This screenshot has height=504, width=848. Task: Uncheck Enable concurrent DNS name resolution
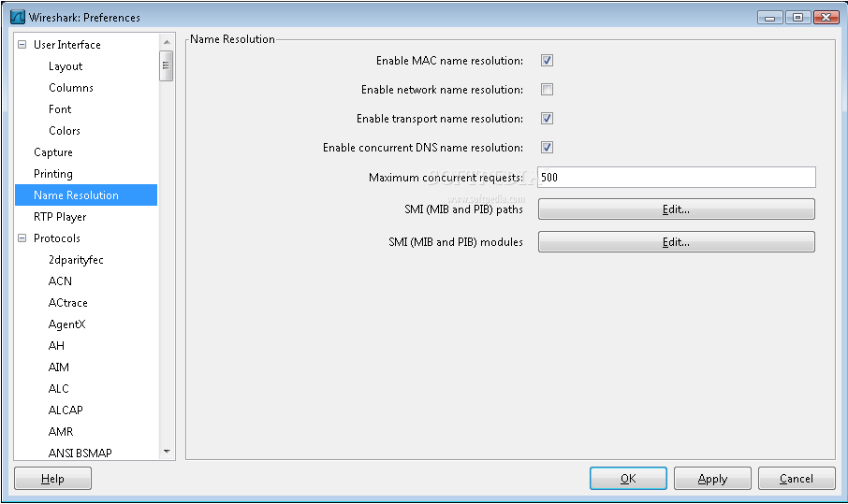point(547,148)
